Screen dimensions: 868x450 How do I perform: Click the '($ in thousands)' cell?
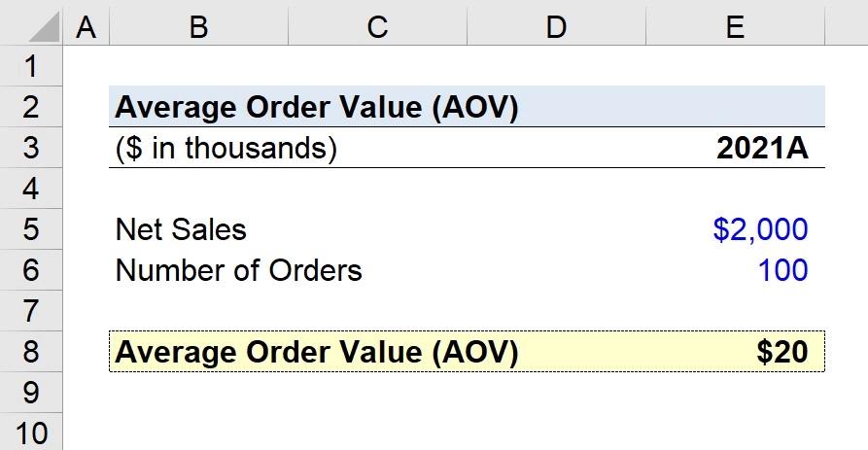click(x=226, y=149)
